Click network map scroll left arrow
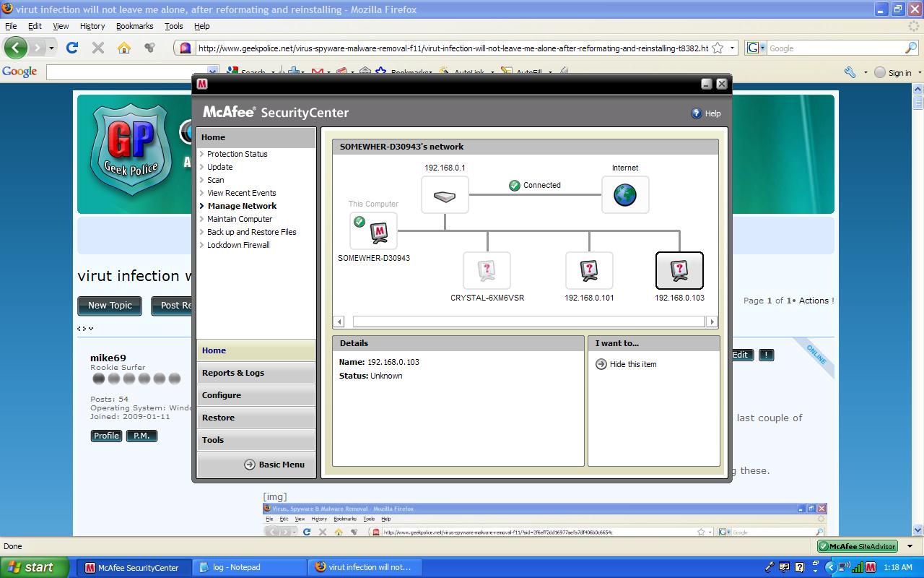 coord(339,322)
